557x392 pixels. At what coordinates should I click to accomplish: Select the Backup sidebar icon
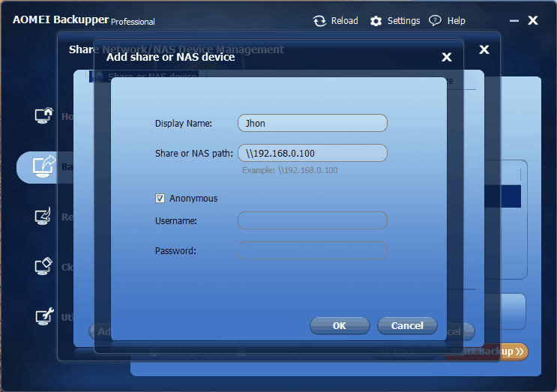pos(44,166)
